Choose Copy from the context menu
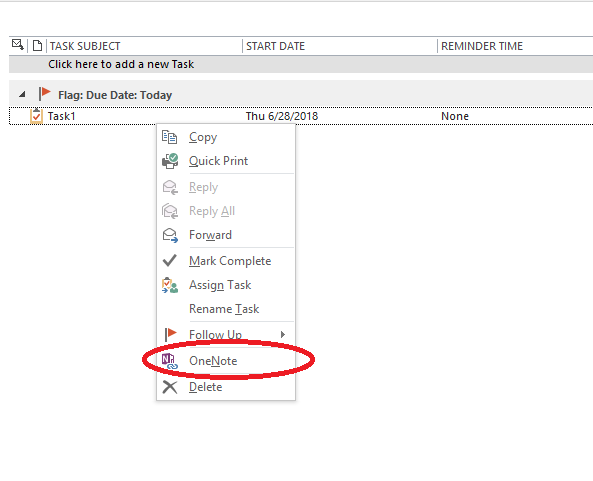 (226, 137)
